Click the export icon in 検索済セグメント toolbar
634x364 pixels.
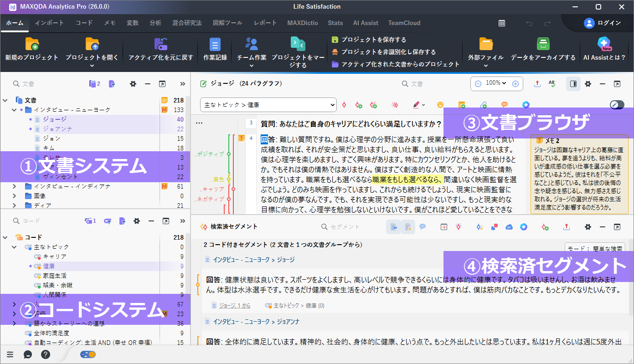pos(567,226)
